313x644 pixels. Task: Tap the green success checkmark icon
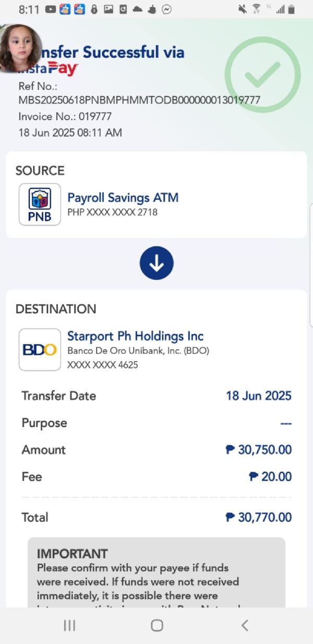tap(262, 75)
